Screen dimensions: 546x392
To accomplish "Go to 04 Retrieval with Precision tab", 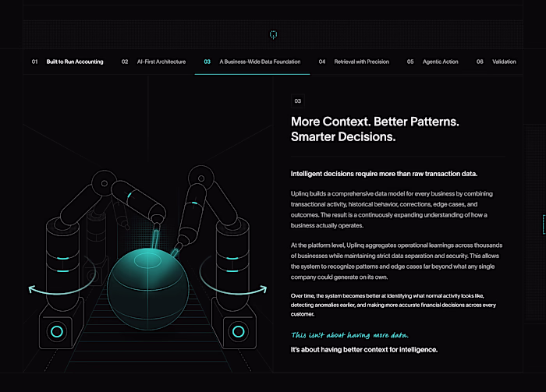I will pos(354,62).
